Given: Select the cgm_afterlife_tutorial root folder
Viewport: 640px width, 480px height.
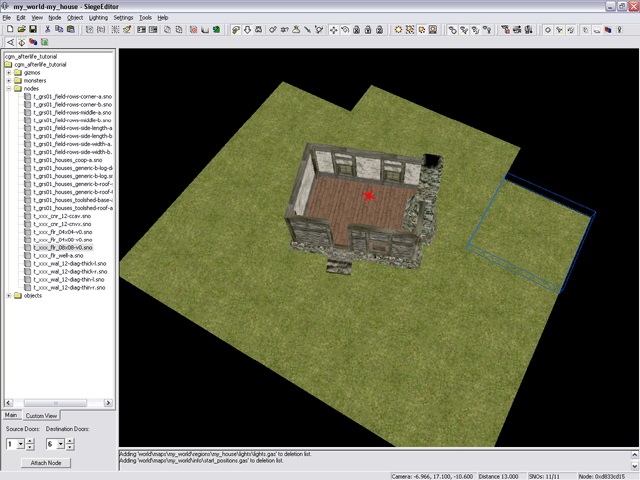Looking at the screenshot, I should pyautogui.click(x=40, y=64).
